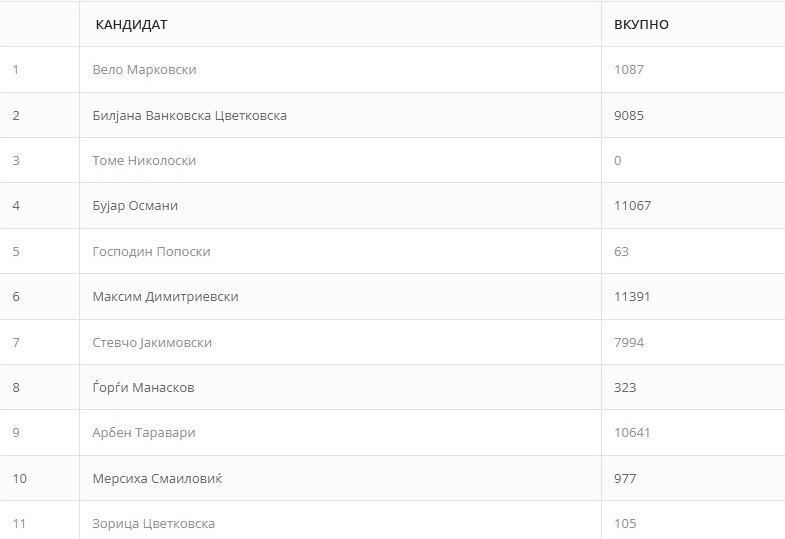
Task: Select candidate Максим Димитриевски
Action: click(166, 297)
